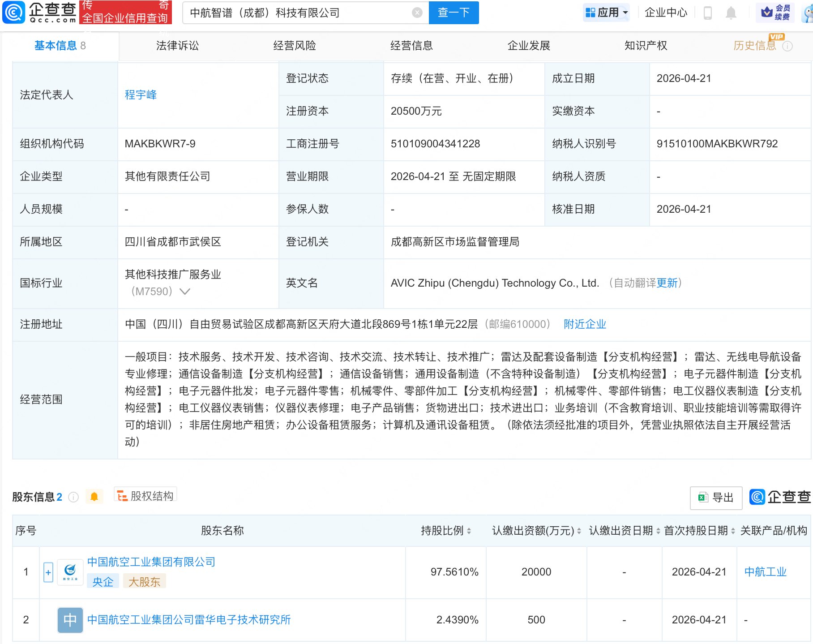Click the 中航工业 shareholder logo
This screenshot has width=813, height=644.
click(x=70, y=571)
